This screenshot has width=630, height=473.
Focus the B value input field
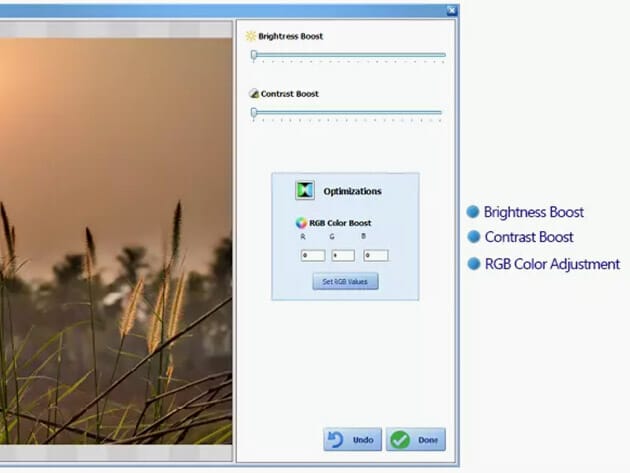pyautogui.click(x=376, y=255)
